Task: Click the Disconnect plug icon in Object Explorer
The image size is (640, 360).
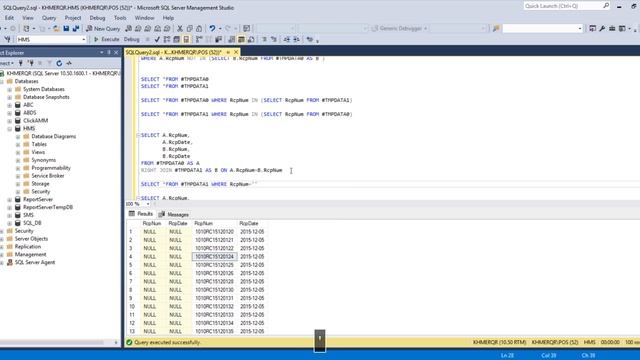Action: click(31, 63)
